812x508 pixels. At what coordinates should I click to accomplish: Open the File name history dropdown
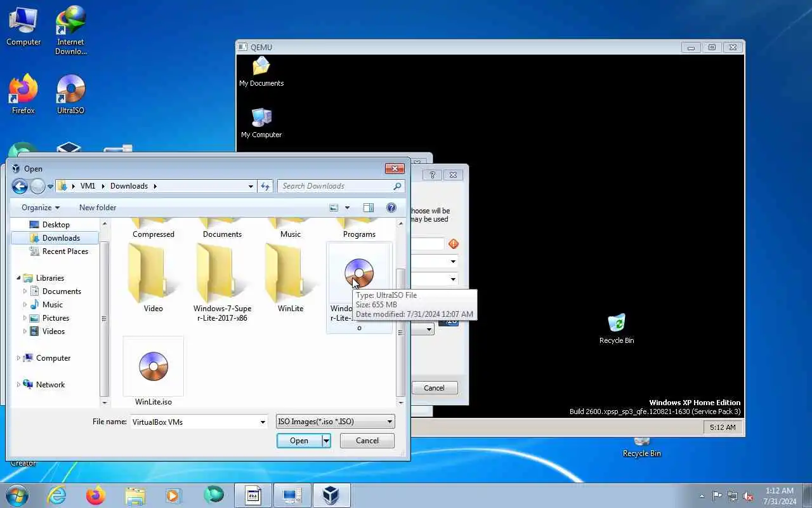click(x=263, y=422)
